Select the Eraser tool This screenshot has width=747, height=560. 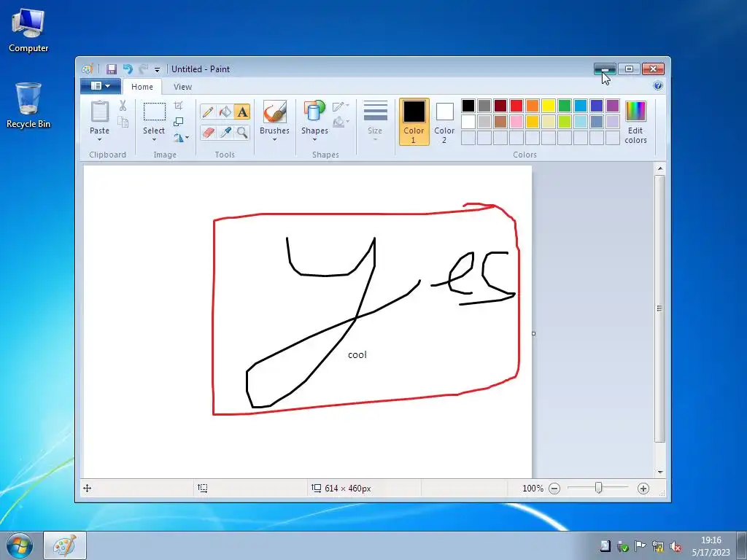(x=208, y=133)
